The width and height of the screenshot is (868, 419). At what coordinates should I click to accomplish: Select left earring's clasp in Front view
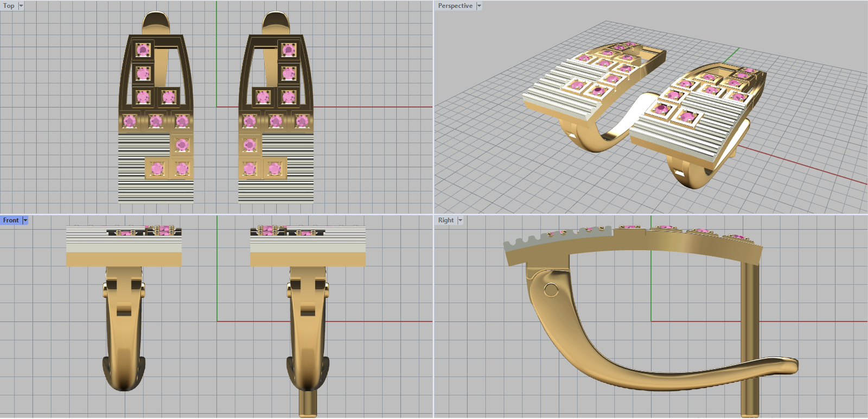tap(124, 326)
